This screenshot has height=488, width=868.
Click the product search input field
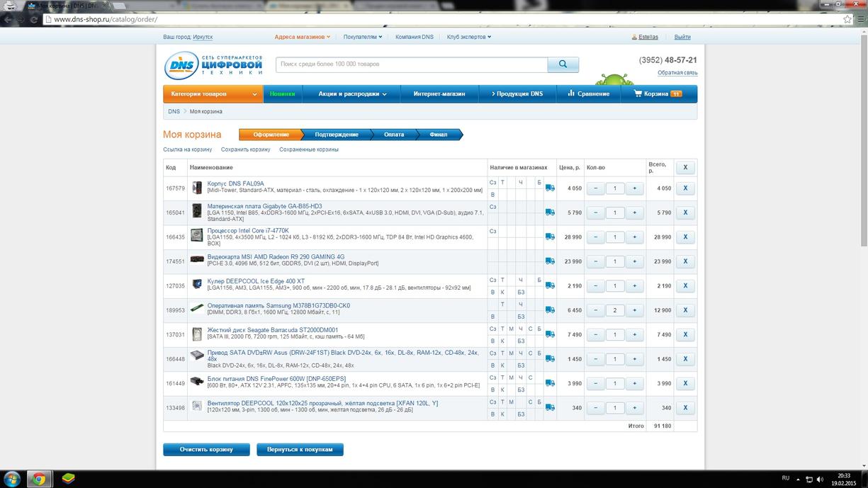click(412, 64)
